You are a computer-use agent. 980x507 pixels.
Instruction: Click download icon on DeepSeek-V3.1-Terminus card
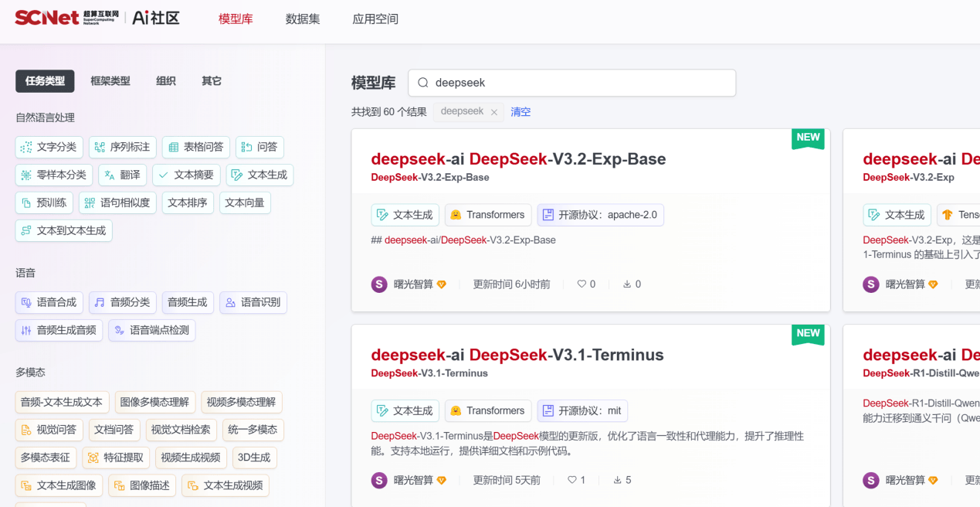pyautogui.click(x=618, y=480)
